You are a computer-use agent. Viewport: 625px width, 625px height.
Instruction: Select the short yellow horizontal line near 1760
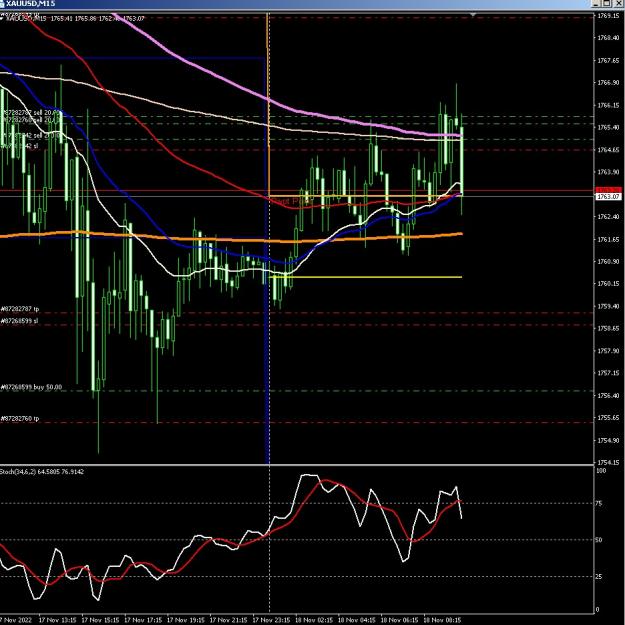click(366, 277)
